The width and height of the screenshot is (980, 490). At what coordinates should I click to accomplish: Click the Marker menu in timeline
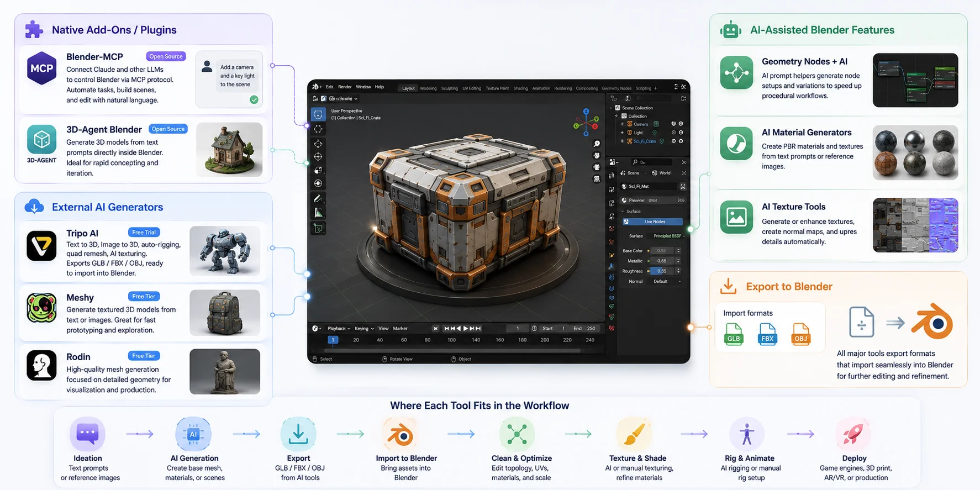pyautogui.click(x=400, y=329)
